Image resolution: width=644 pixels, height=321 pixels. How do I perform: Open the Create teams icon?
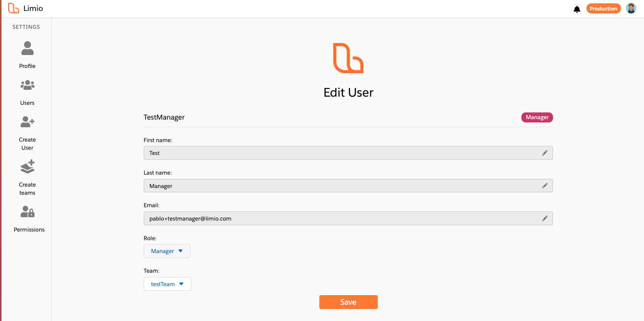click(27, 167)
